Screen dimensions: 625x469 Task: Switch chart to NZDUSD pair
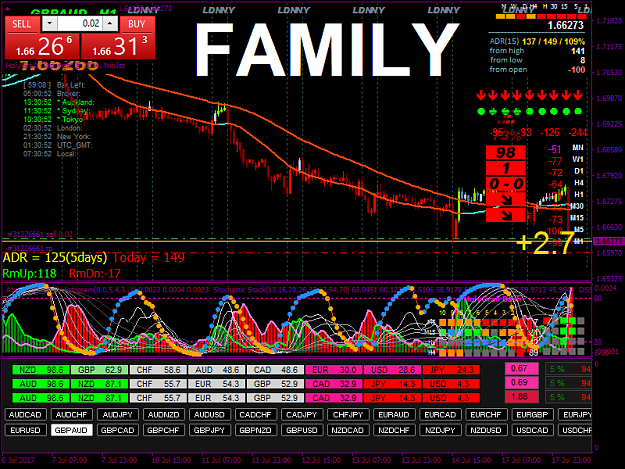tap(486, 430)
